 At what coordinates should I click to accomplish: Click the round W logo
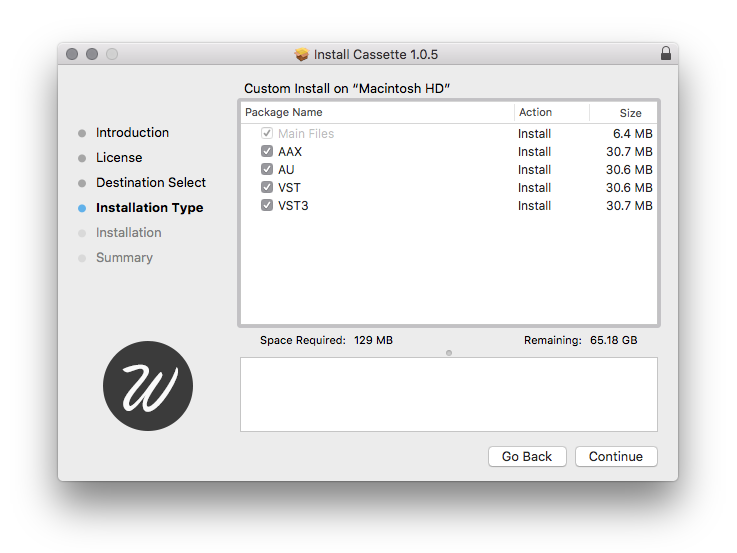coord(148,386)
